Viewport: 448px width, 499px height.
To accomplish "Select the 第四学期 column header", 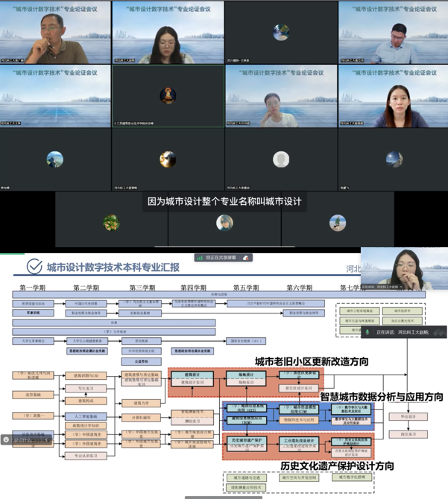I will [193, 287].
